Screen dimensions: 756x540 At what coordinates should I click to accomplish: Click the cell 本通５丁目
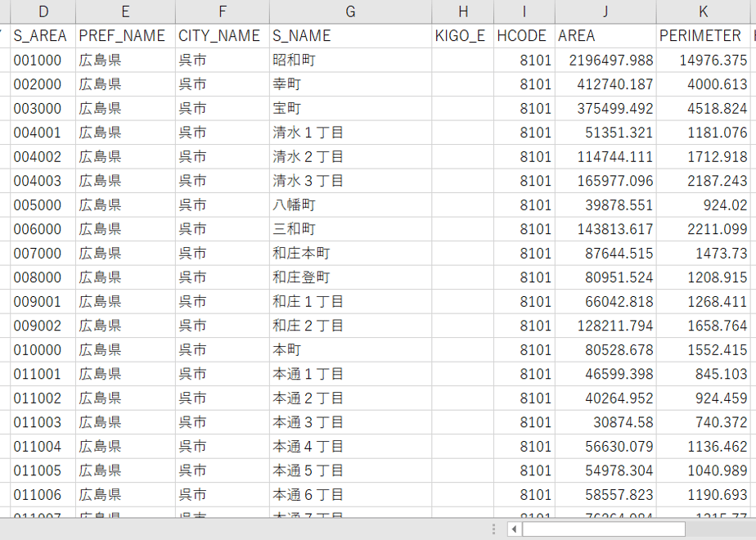pos(350,470)
